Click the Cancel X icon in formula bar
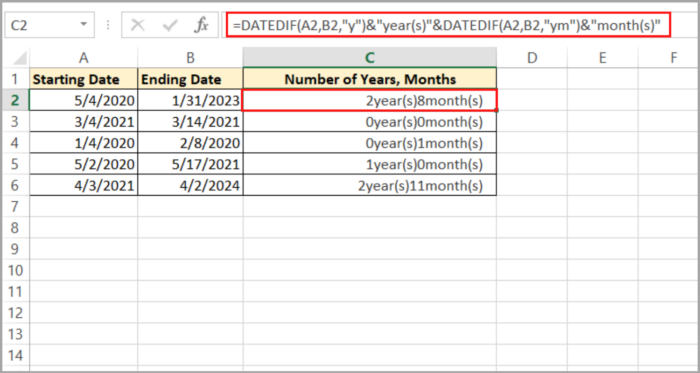Image resolution: width=700 pixels, height=373 pixels. coord(138,26)
